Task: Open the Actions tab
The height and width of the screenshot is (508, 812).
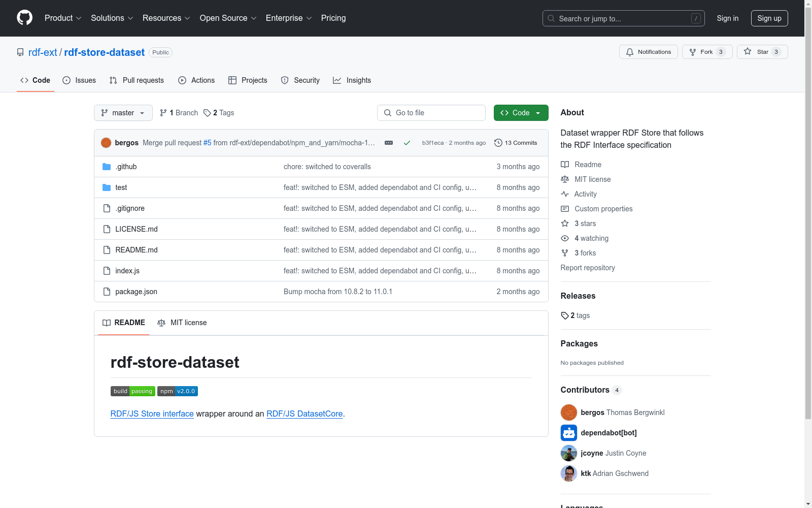Action: 196,80
